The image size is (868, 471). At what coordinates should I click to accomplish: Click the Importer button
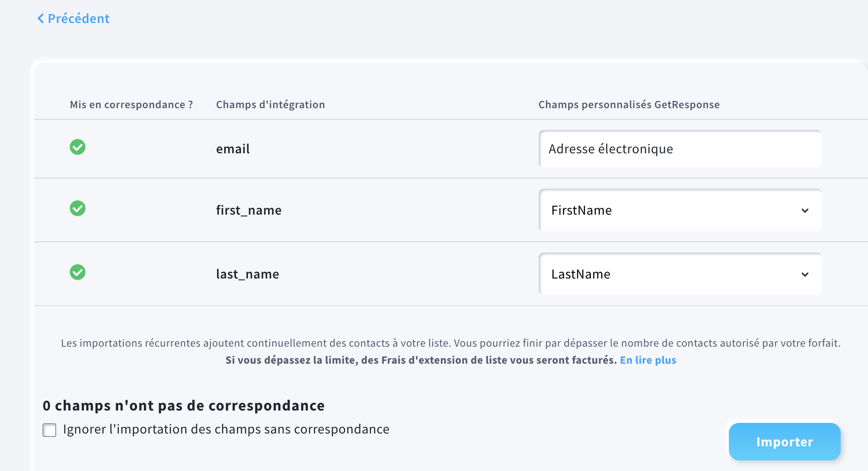[x=784, y=442]
